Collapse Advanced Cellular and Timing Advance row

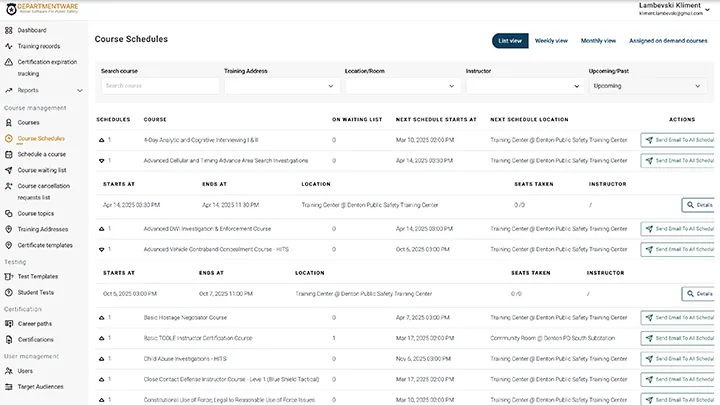pyautogui.click(x=101, y=161)
